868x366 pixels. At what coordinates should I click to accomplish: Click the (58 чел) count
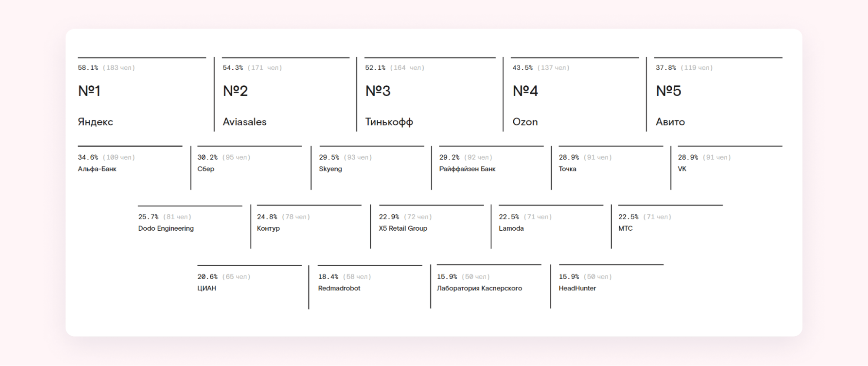click(357, 277)
